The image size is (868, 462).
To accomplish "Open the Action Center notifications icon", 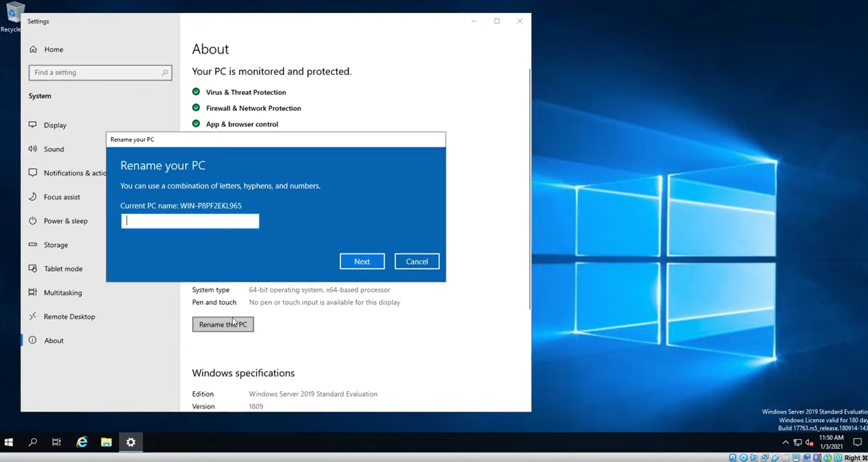I will pos(858,442).
